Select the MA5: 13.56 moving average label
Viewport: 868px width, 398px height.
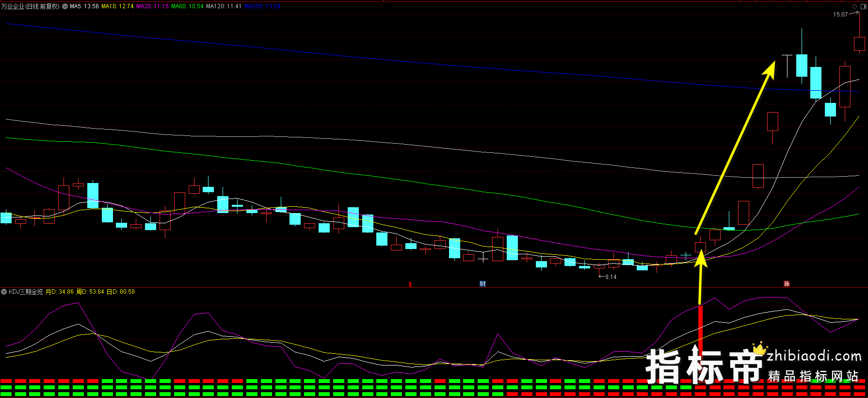[84, 6]
